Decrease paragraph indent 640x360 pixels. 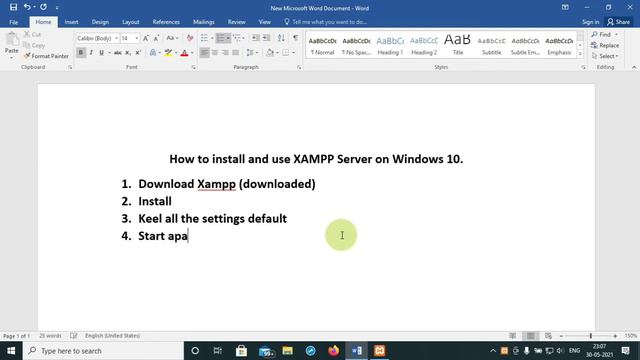(256, 38)
